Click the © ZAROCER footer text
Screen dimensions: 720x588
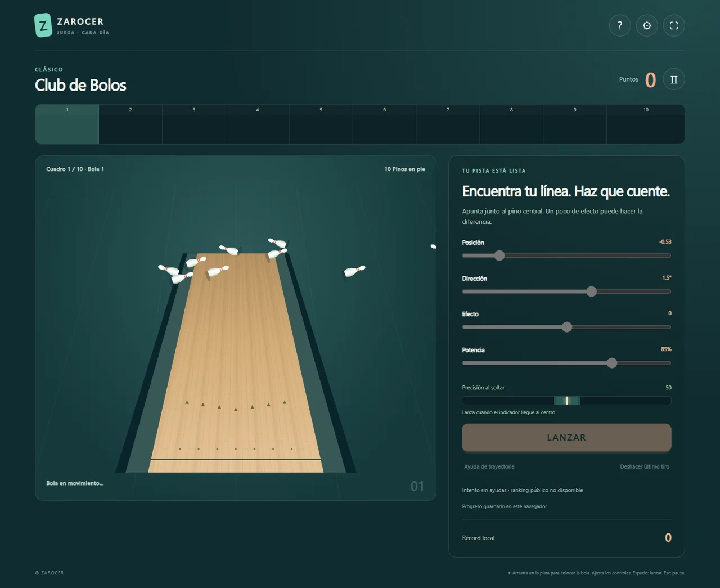49,573
